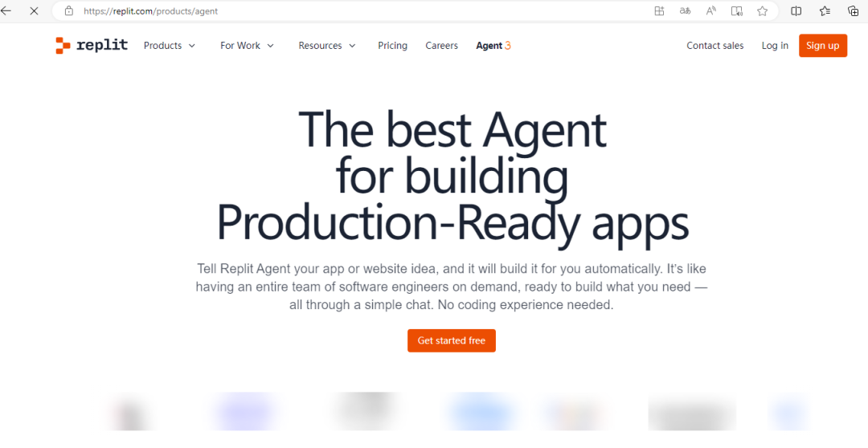Open the Favorites list icon
868x448 pixels.
(x=825, y=11)
